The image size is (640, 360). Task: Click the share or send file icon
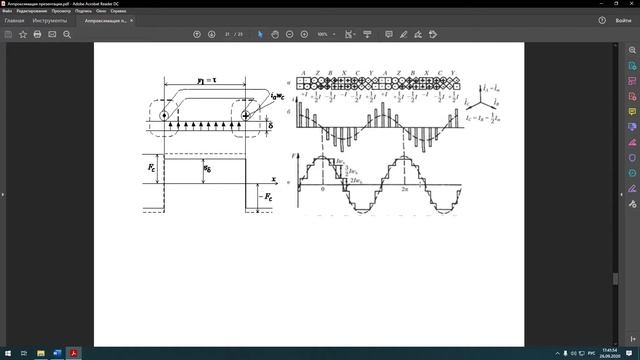433,35
